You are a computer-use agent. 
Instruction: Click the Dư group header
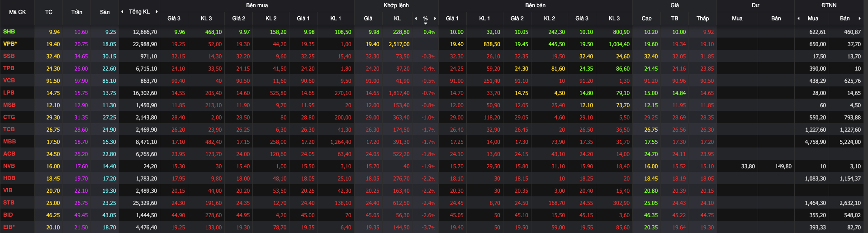(755, 5)
